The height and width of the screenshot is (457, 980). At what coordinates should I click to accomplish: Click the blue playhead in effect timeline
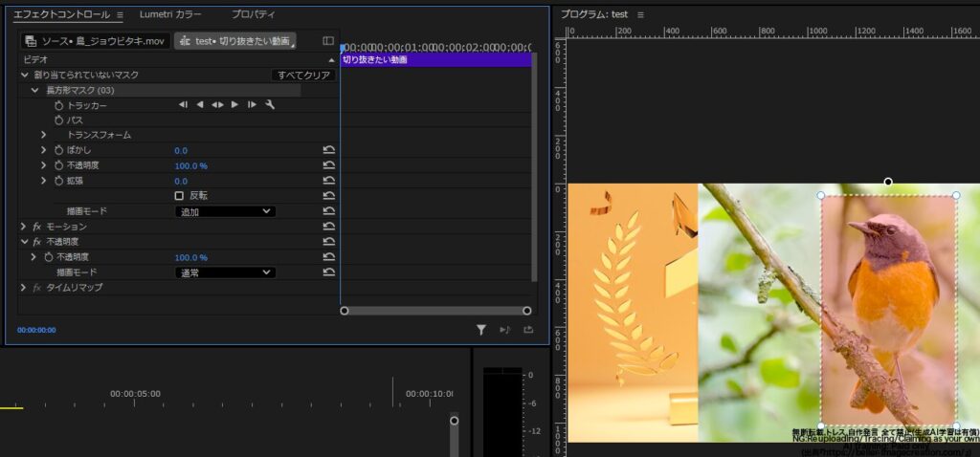tap(343, 48)
